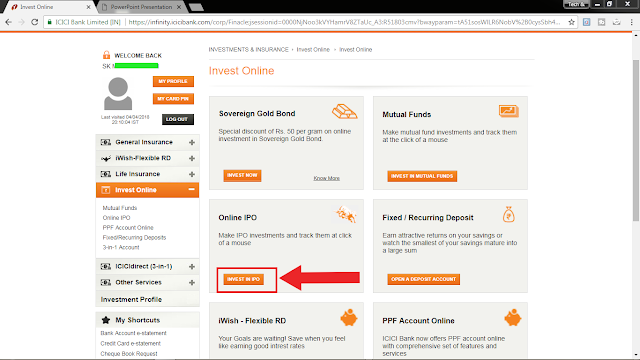Open Bank Account e-statement shortcut
Image resolution: width=640 pixels, height=360 pixels.
(133, 333)
